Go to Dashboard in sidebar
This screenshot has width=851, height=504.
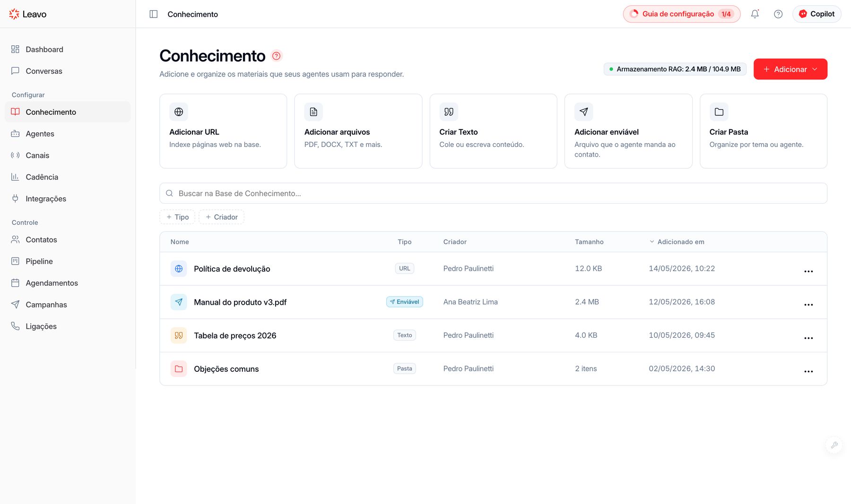coord(68,49)
